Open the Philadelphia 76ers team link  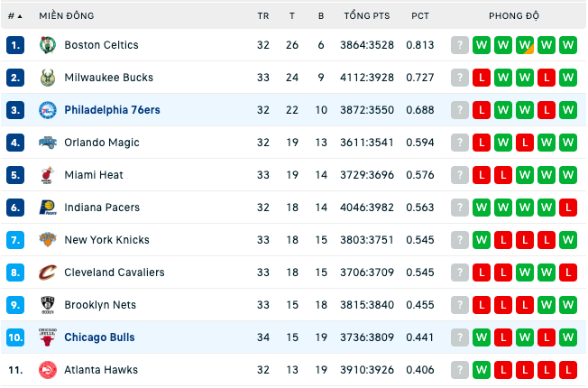112,110
